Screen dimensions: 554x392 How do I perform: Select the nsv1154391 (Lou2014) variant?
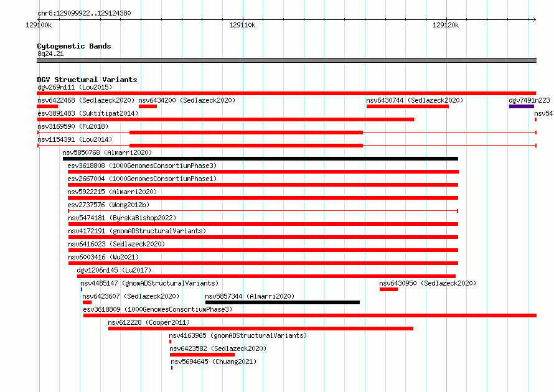(x=287, y=146)
